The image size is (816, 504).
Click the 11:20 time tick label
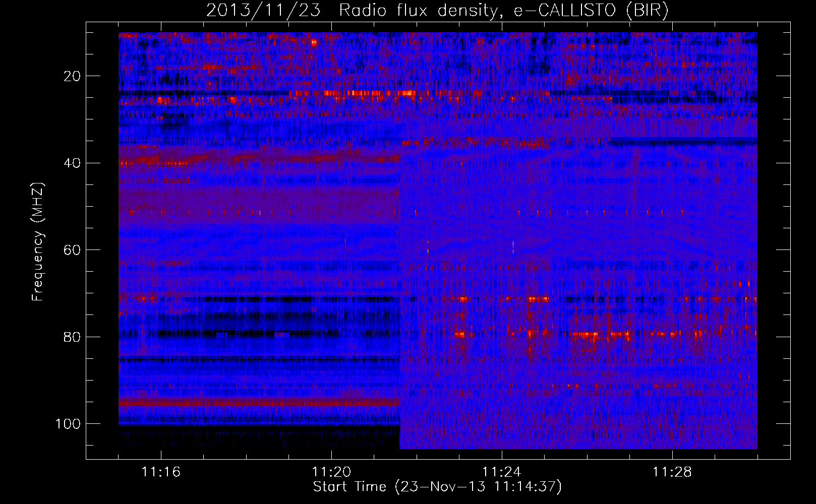click(331, 472)
